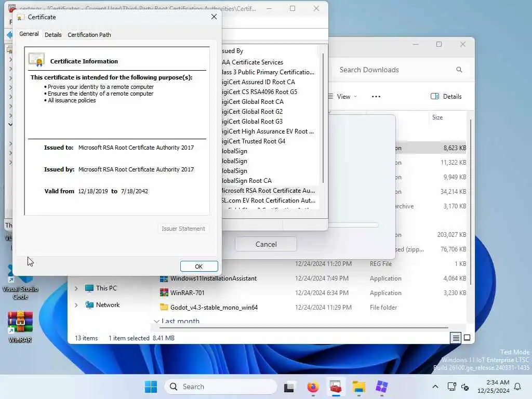This screenshot has width=532, height=399.
Task: Click the taskbar Search box
Action: coord(220,387)
